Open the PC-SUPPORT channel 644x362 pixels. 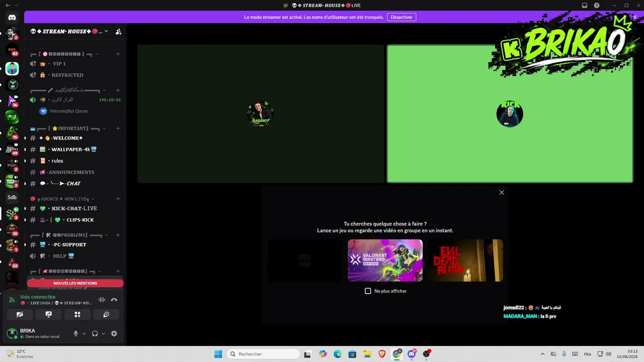(75, 245)
